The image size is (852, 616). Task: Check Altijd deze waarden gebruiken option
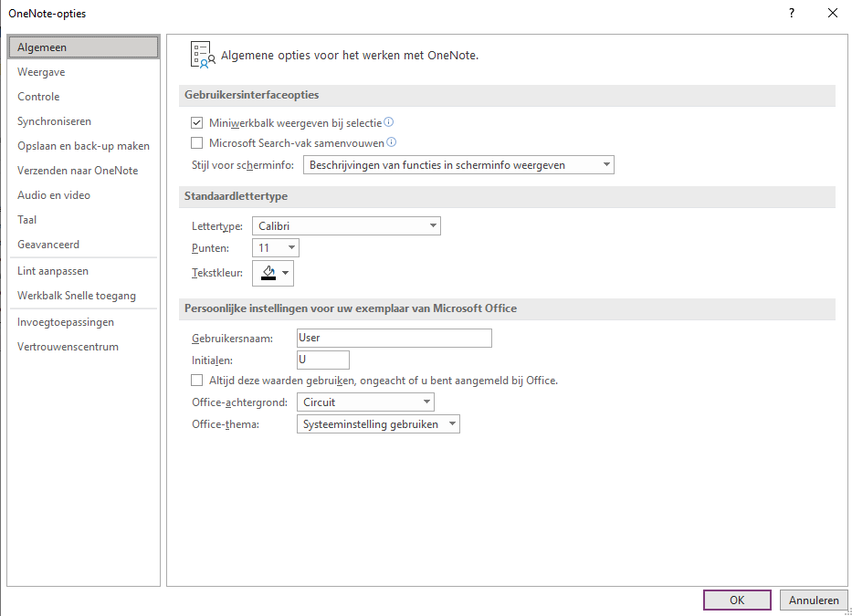coord(196,381)
